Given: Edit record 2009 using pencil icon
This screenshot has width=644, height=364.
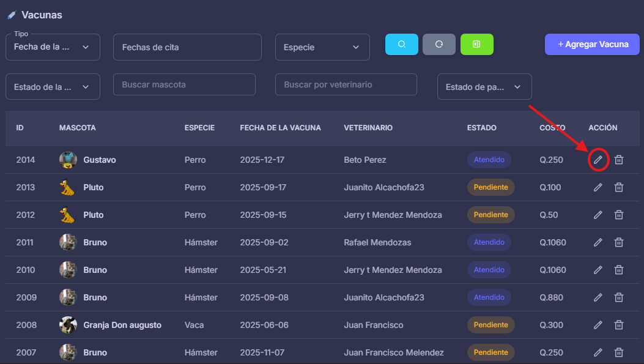Looking at the screenshot, I should click(598, 297).
